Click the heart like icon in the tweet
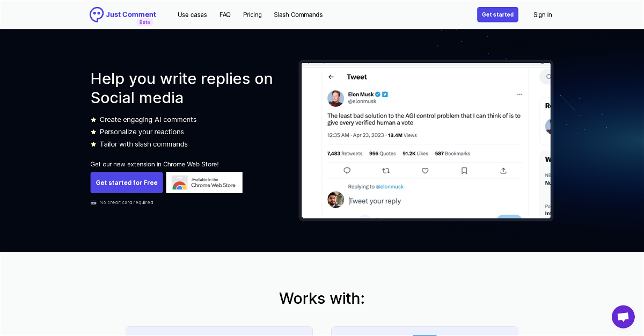 [425, 171]
